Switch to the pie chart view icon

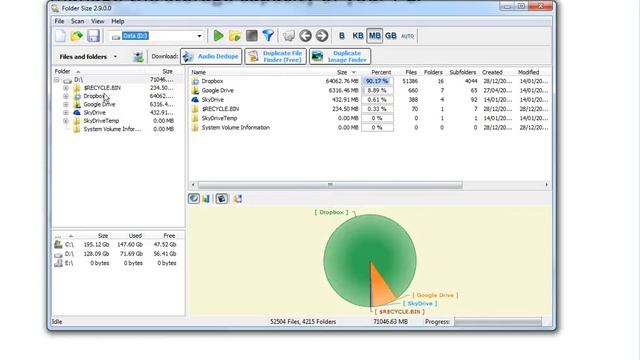click(x=193, y=198)
